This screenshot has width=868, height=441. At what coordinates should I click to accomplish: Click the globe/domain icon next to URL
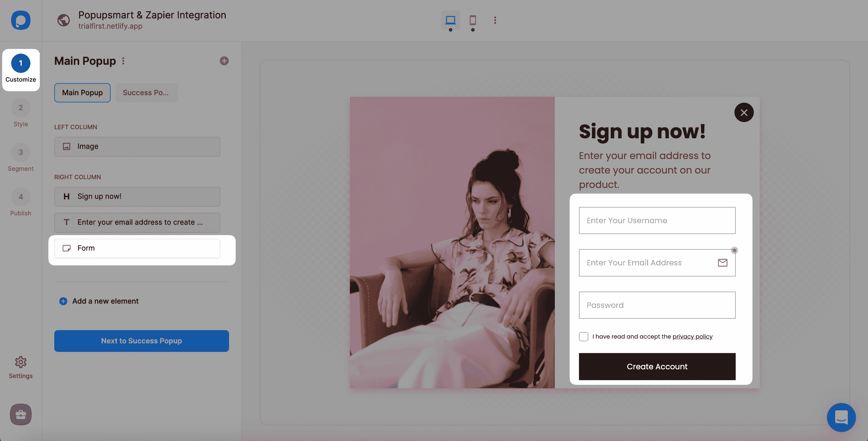pos(63,20)
